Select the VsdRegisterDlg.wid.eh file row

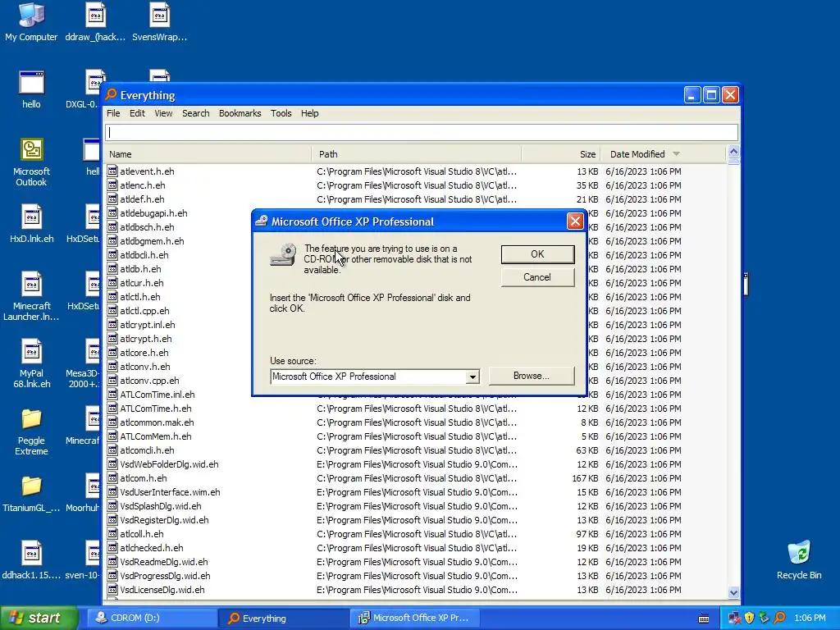tap(414, 519)
